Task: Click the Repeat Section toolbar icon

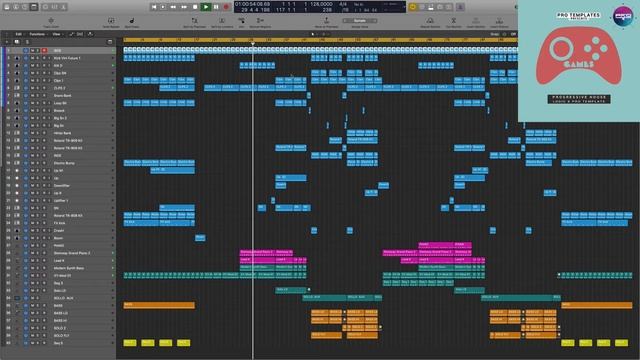Action: (x=430, y=22)
